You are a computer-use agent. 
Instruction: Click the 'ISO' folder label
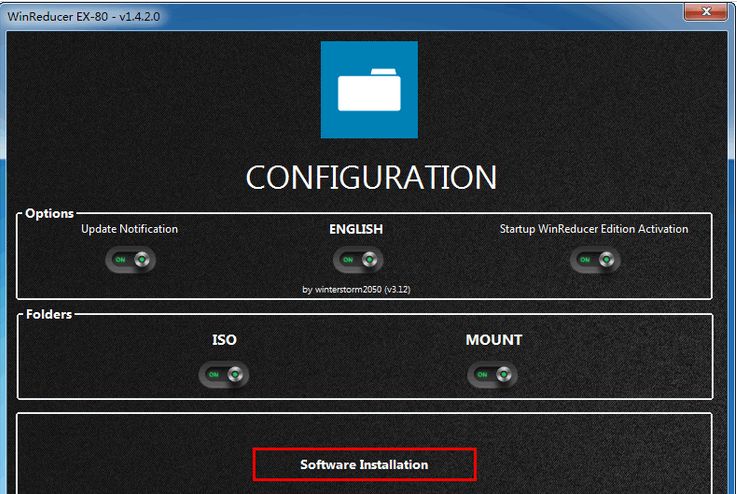click(x=224, y=340)
